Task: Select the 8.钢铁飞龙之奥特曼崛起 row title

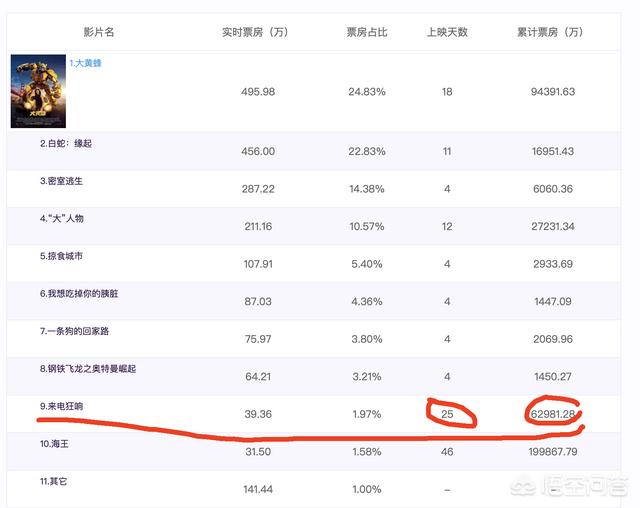Action: pyautogui.click(x=88, y=369)
